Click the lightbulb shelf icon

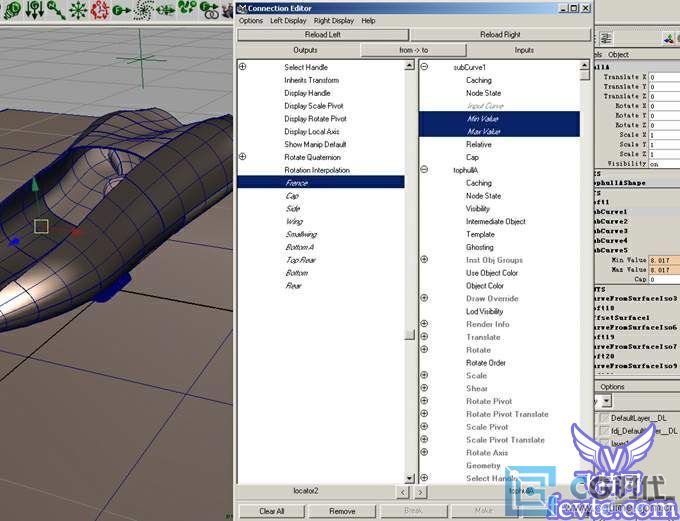(12, 10)
